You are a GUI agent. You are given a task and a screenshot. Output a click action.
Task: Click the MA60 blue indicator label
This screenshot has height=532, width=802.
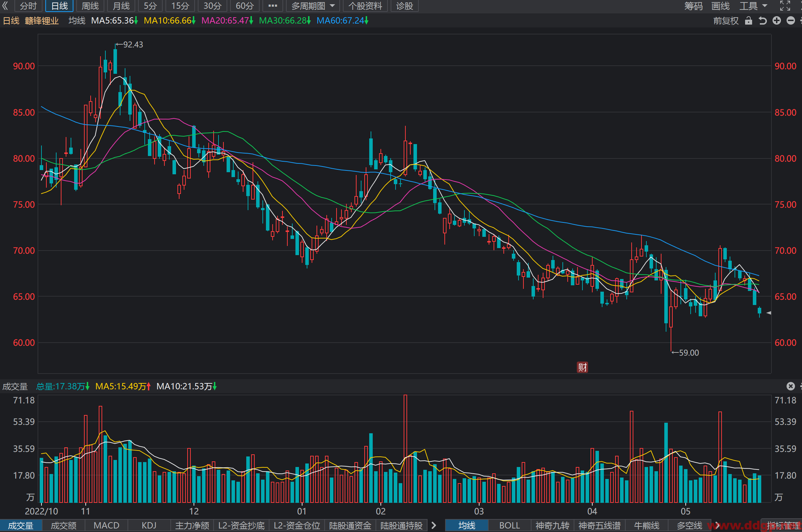point(342,21)
